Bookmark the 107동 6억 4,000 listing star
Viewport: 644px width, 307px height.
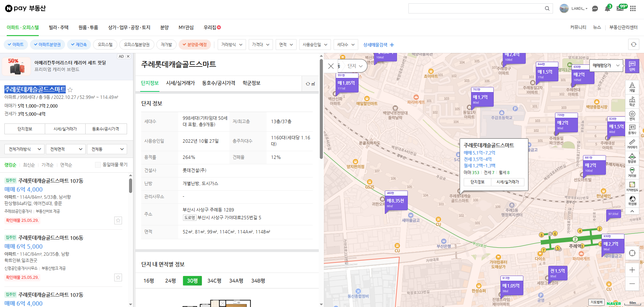tap(118, 220)
